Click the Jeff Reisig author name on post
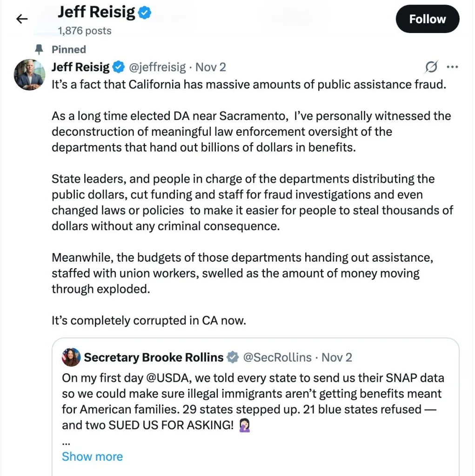This screenshot has height=476, width=475. click(x=80, y=67)
